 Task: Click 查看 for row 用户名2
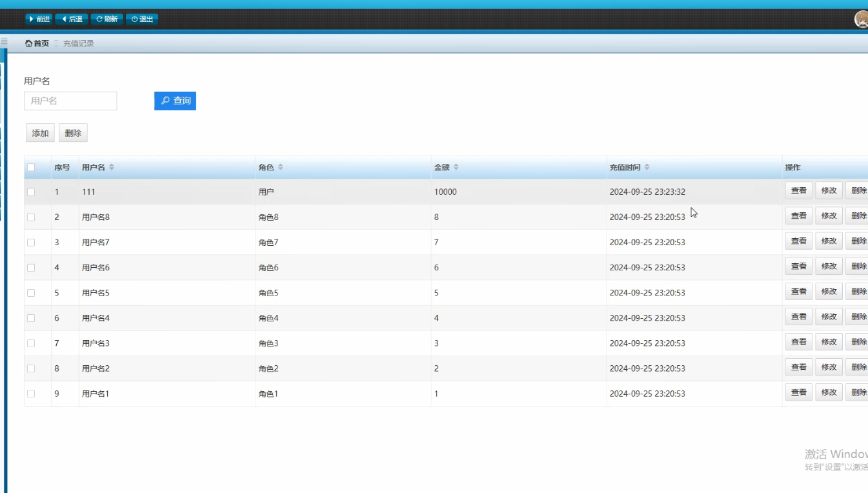pos(799,367)
